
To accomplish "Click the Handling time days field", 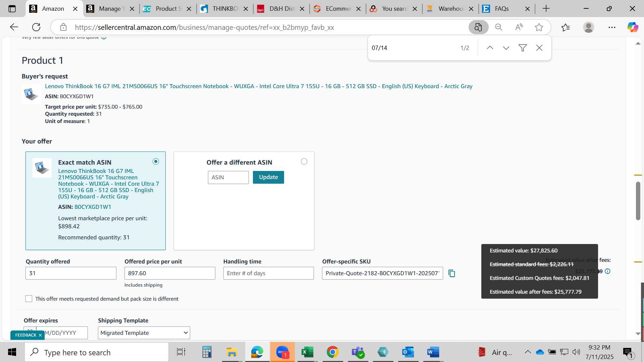I will 269,273.
